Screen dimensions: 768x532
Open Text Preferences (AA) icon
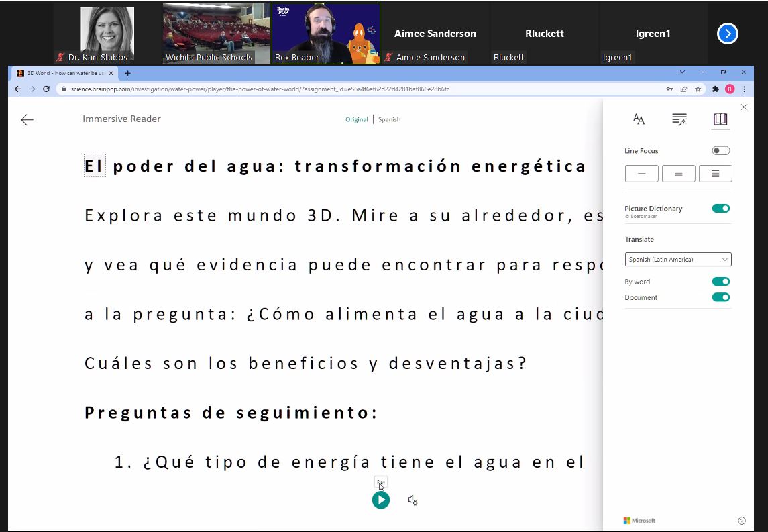click(639, 119)
